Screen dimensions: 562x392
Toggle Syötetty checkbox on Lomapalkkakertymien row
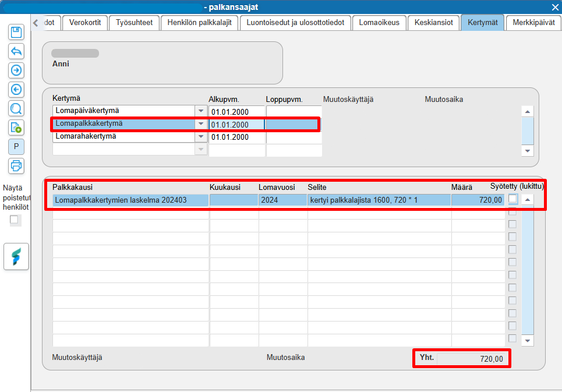[x=512, y=199]
